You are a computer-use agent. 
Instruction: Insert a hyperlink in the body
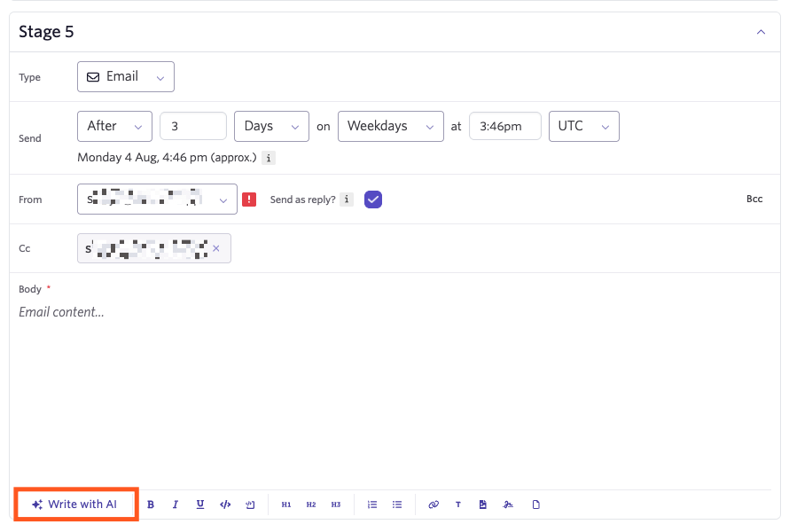[434, 505]
